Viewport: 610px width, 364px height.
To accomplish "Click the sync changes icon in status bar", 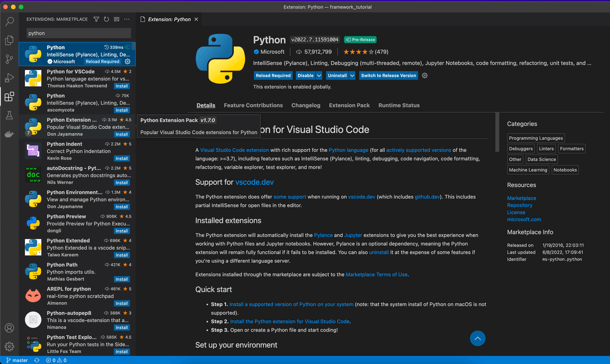I will pyautogui.click(x=37, y=360).
